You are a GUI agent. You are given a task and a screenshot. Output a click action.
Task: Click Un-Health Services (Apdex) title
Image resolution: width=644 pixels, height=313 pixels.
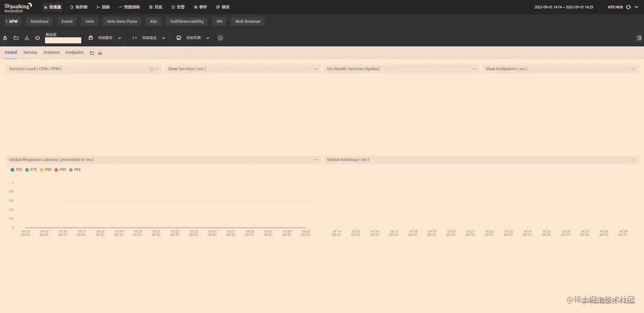[353, 69]
